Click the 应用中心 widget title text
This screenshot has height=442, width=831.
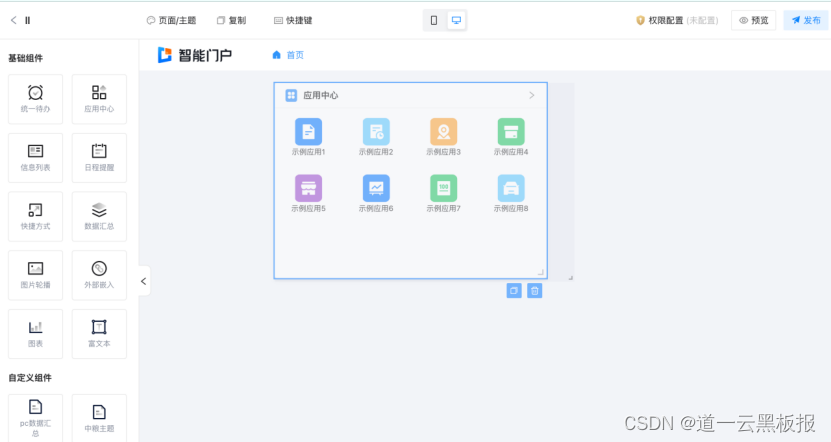point(321,95)
